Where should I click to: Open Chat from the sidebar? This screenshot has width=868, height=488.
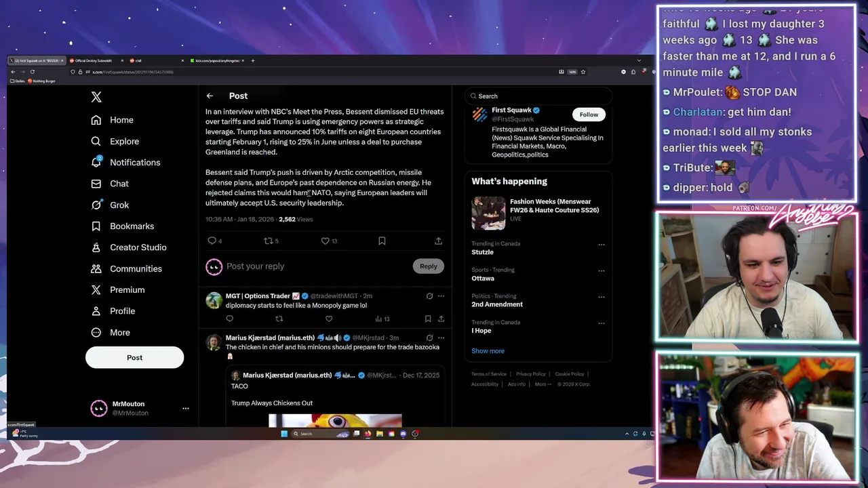110,184
